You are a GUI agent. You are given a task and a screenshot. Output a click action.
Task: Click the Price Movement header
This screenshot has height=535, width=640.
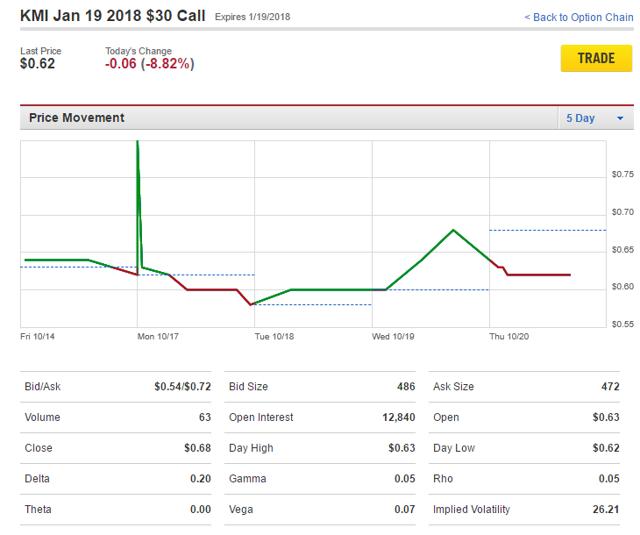tap(76, 118)
